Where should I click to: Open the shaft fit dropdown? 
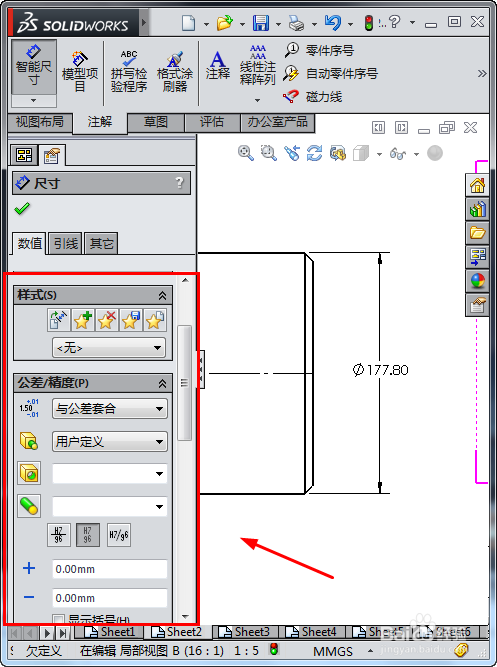[x=110, y=506]
